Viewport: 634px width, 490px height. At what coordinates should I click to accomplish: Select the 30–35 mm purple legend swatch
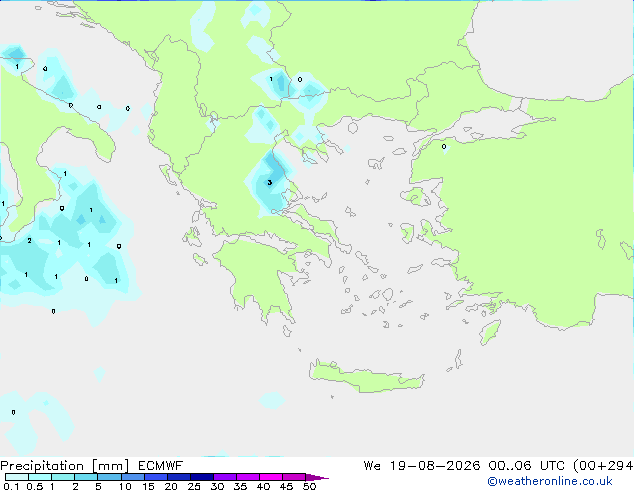click(x=225, y=477)
